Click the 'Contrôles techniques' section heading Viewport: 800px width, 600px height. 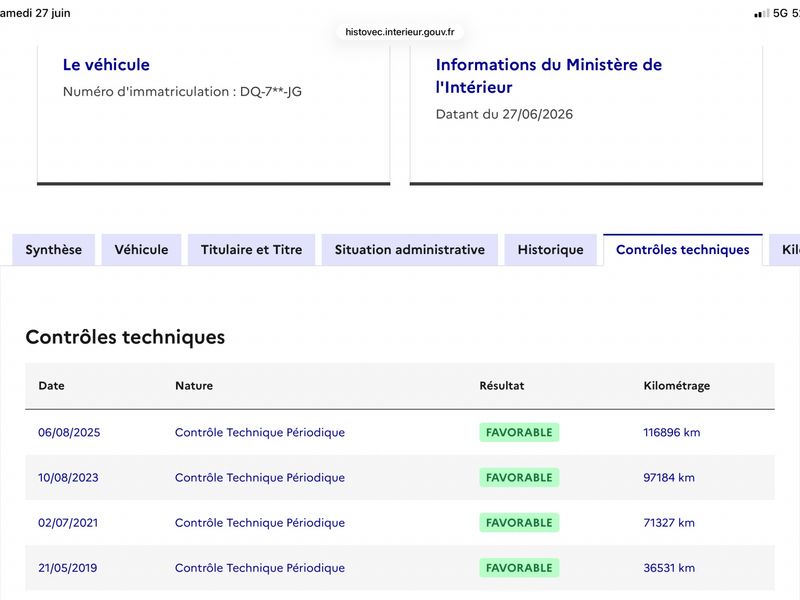pos(125,337)
